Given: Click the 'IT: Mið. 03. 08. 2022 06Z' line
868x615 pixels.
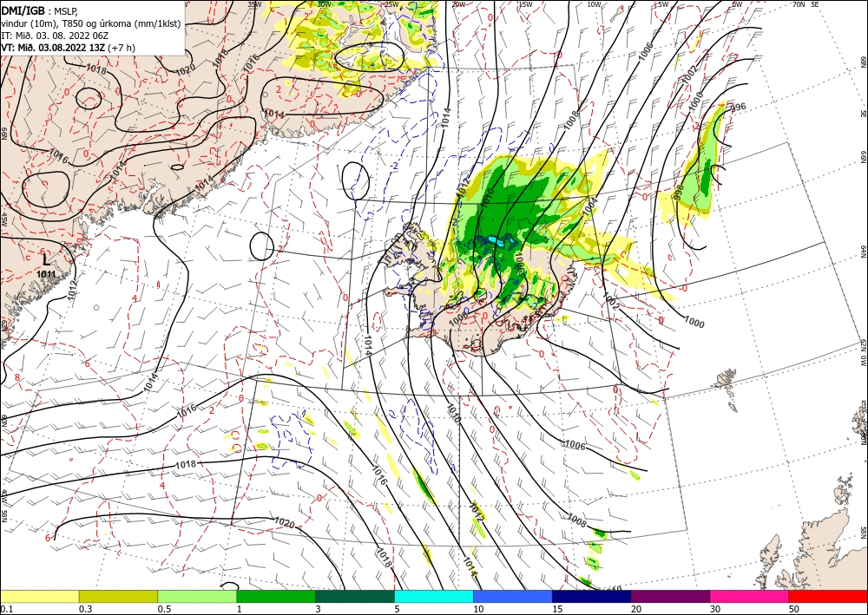Looking at the screenshot, I should click(54, 36).
